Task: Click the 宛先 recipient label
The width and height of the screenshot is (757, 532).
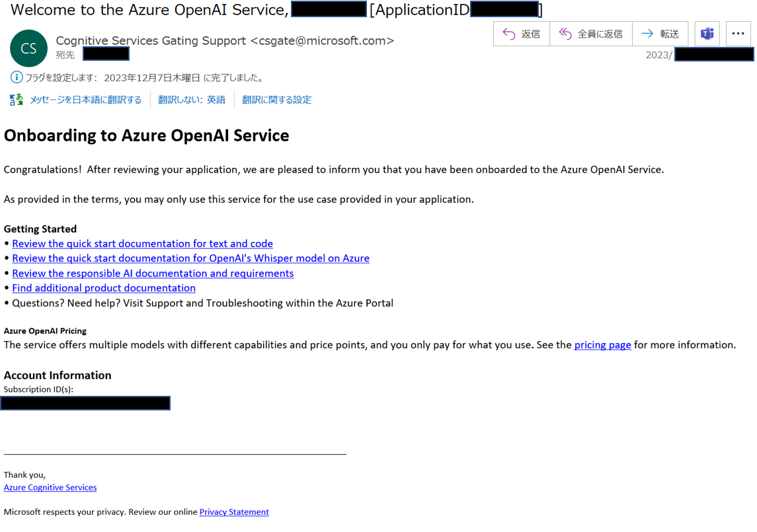Action: point(65,55)
